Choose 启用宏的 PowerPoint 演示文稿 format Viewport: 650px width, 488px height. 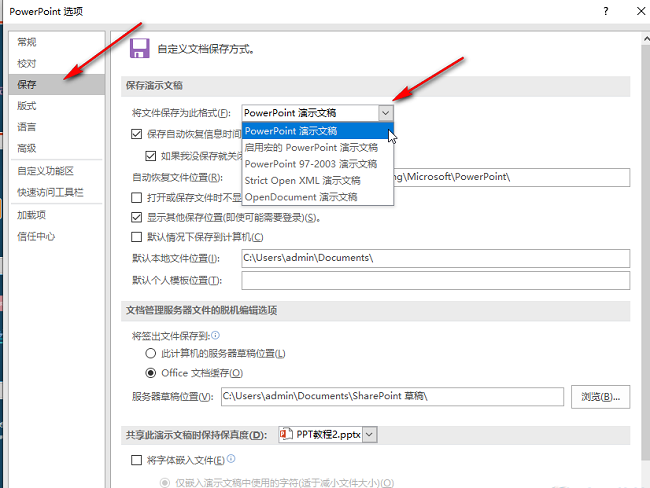318,148
